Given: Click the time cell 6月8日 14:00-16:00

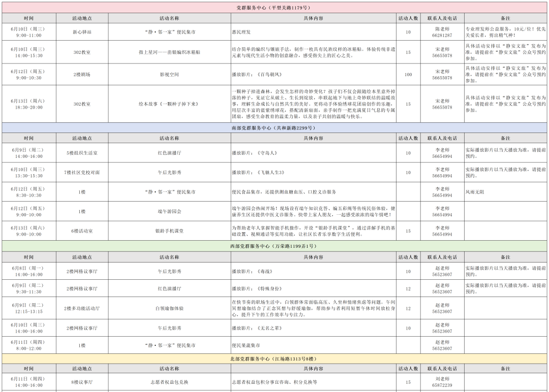Looking at the screenshot, I should [28, 271].
